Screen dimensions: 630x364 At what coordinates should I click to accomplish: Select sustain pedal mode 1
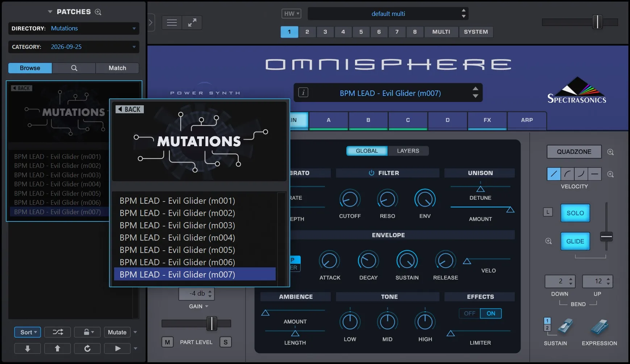[547, 321]
